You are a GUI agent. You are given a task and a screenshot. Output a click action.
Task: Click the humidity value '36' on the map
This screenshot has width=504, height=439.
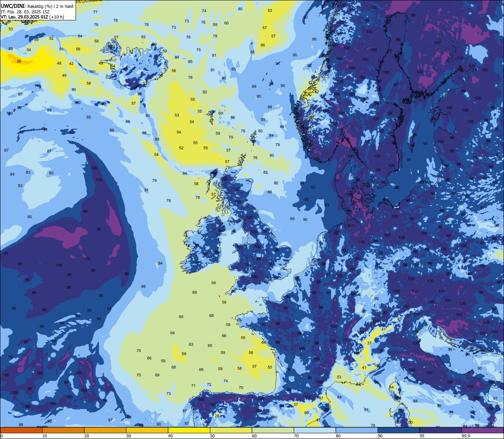(x=19, y=61)
